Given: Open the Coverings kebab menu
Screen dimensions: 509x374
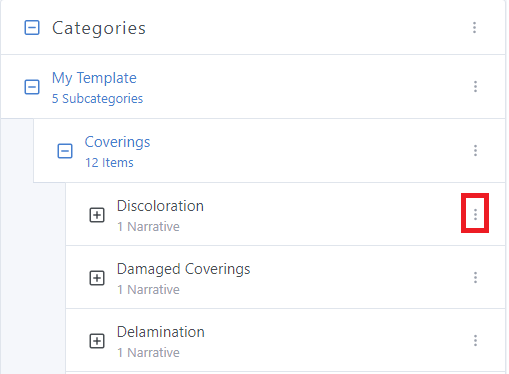Looking at the screenshot, I should point(475,150).
